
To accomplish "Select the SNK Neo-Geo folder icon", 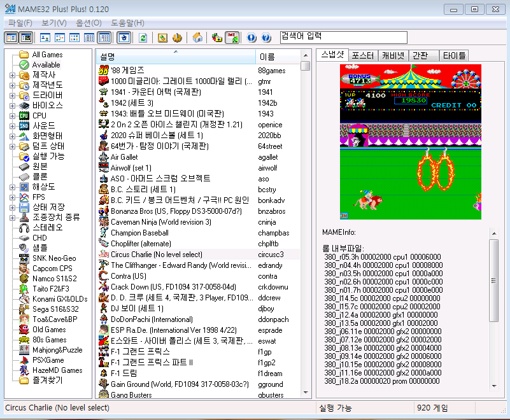I will tap(24, 258).
